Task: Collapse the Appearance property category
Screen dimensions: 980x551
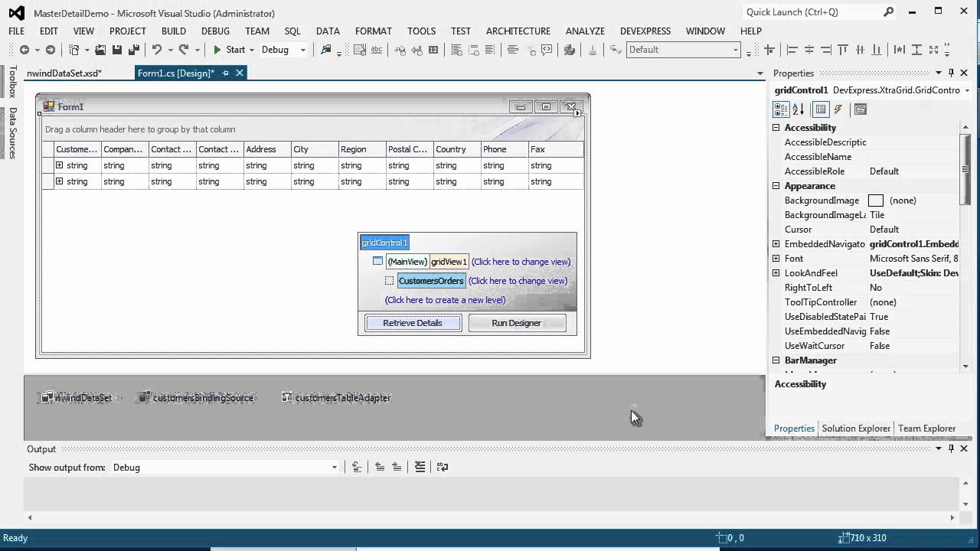Action: [x=776, y=186]
